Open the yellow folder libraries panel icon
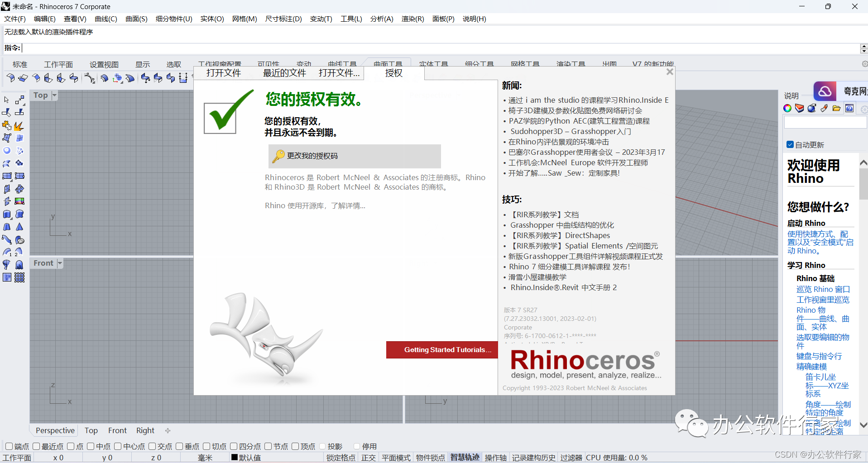 click(x=836, y=108)
